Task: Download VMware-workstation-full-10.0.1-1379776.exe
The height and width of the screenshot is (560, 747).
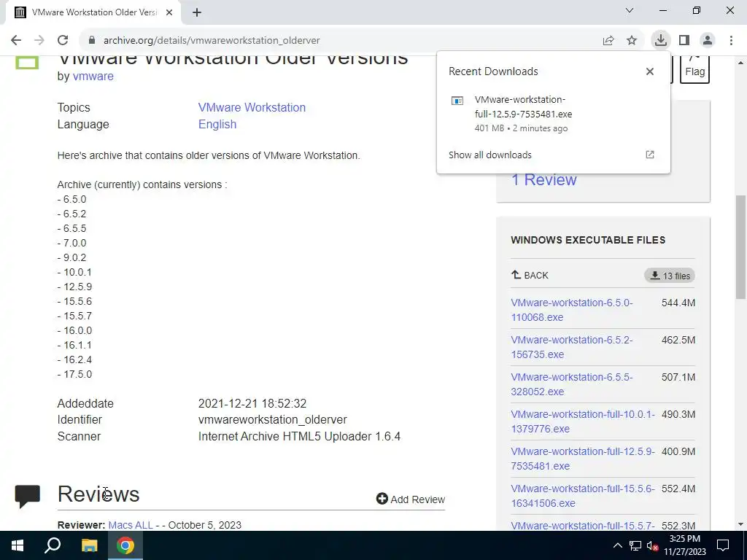Action: pos(583,421)
